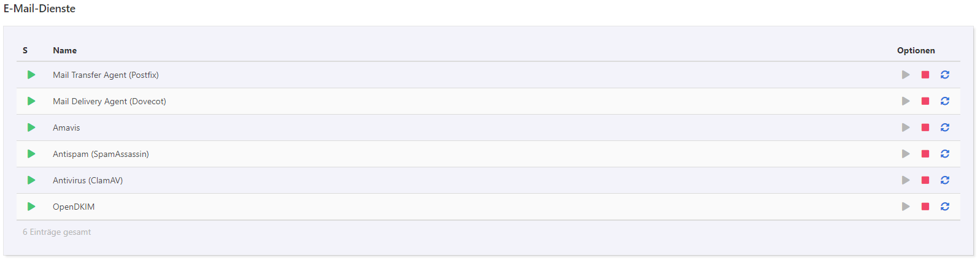980x263 pixels.
Task: Restart the Antispam (SpamAssassin) service
Action: 945,154
